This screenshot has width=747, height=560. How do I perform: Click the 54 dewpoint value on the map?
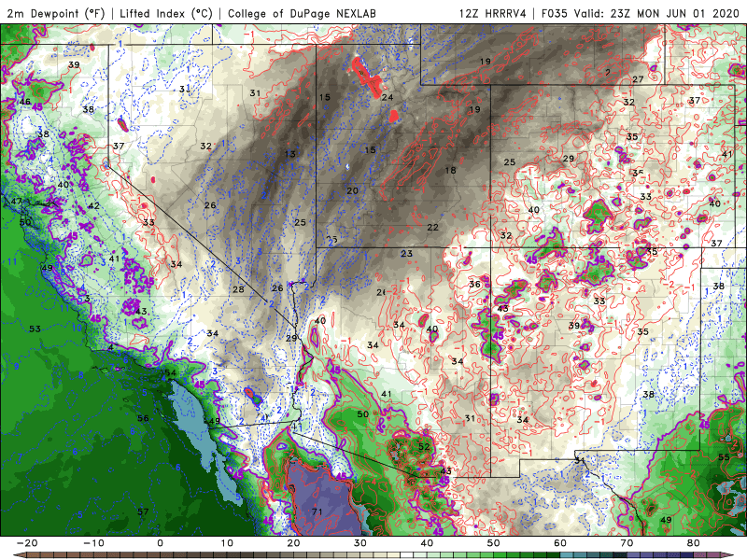coord(170,372)
